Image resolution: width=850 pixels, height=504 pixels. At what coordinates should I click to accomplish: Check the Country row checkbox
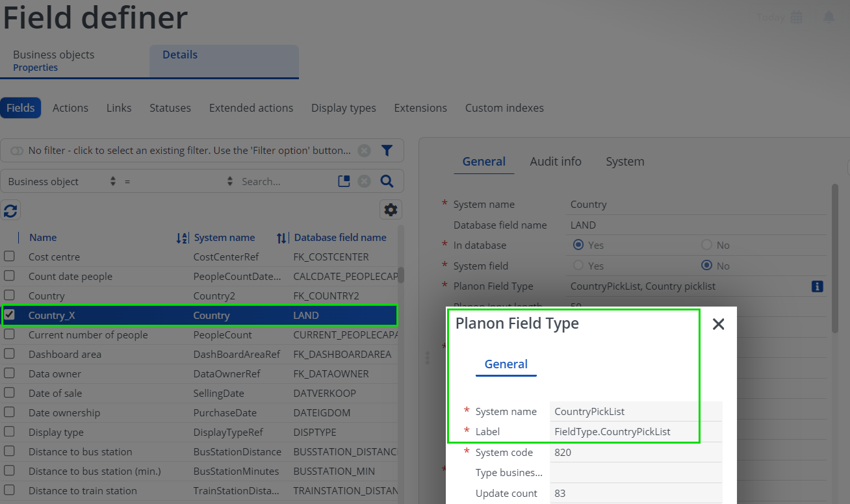(x=9, y=296)
